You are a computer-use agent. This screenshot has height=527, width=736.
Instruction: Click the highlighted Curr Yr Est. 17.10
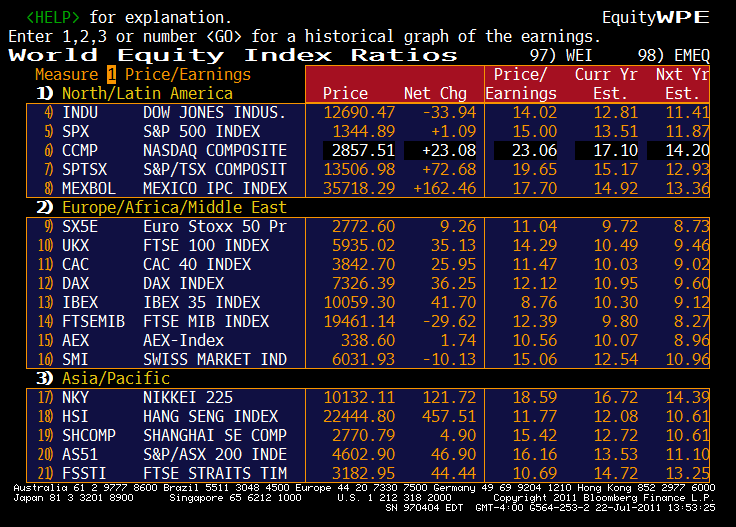[x=606, y=151]
